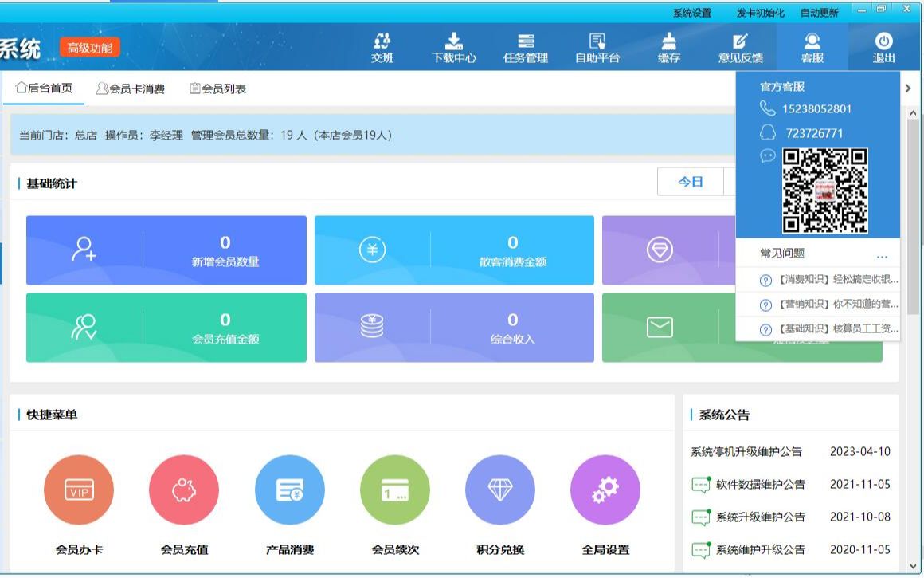Open the 今日 date range selector
Screen dimensions: 924x578
[691, 182]
